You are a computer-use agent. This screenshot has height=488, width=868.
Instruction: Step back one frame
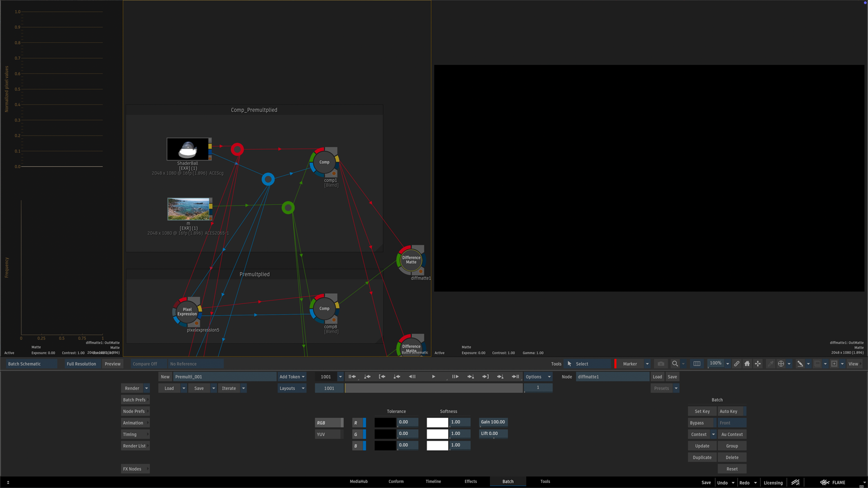click(413, 377)
